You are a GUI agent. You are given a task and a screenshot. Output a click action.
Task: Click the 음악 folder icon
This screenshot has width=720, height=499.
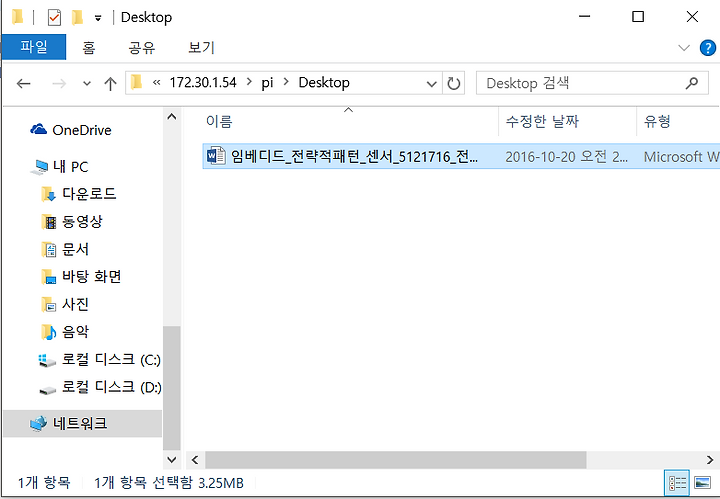[x=49, y=332]
